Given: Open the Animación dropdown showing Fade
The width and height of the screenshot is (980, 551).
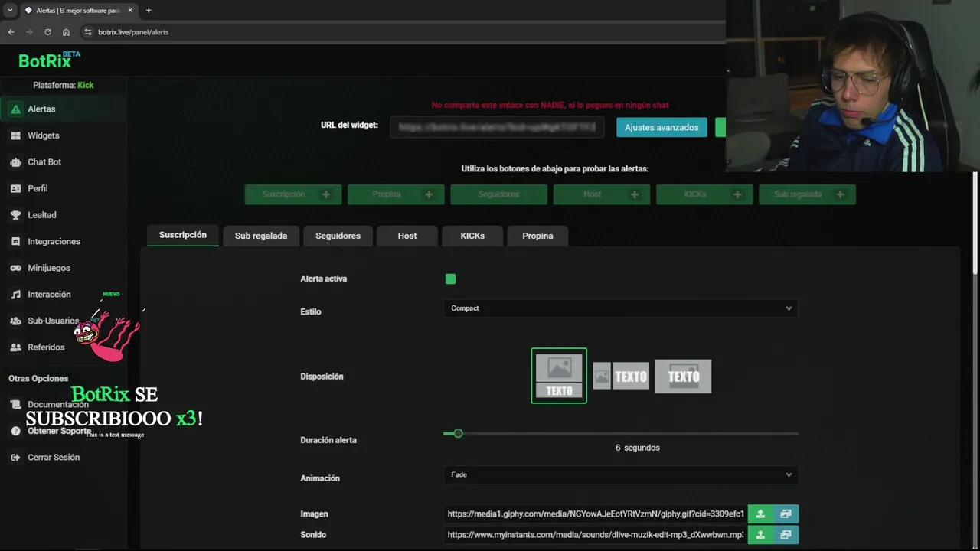Looking at the screenshot, I should (621, 474).
